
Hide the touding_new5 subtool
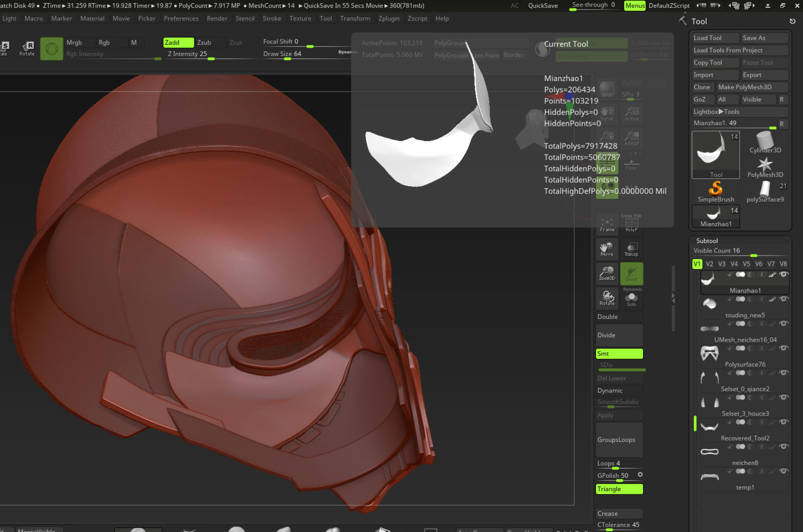click(783, 299)
